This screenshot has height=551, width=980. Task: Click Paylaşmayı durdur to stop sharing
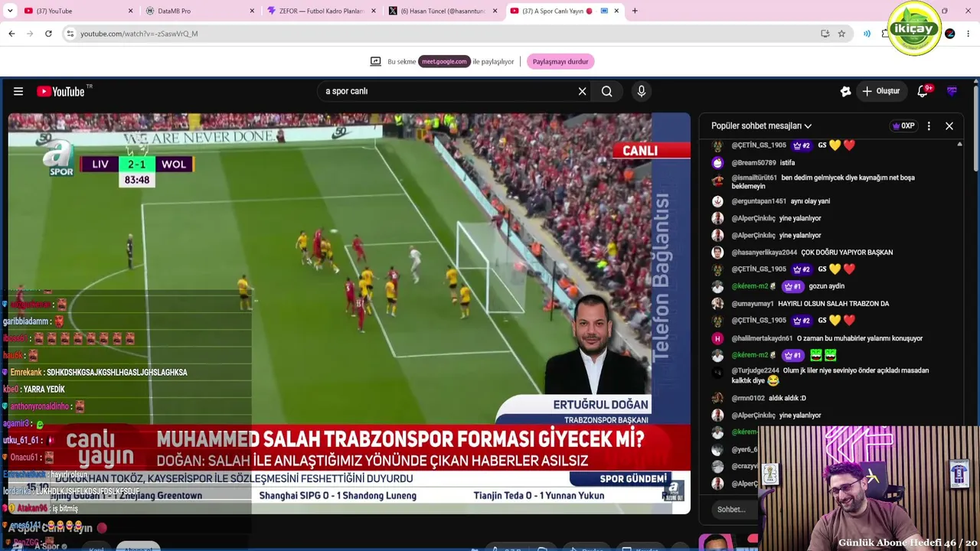coord(560,61)
